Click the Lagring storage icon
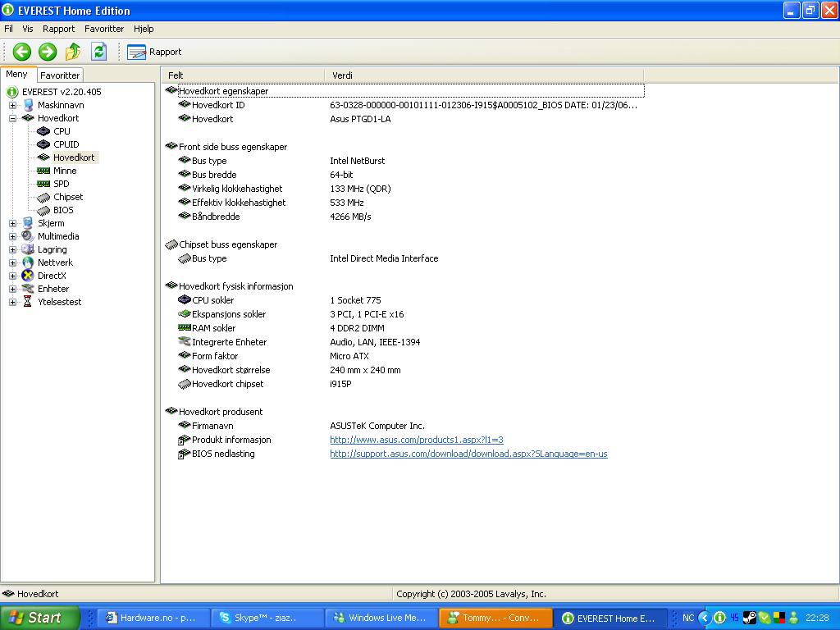The width and height of the screenshot is (840, 630). 28,249
